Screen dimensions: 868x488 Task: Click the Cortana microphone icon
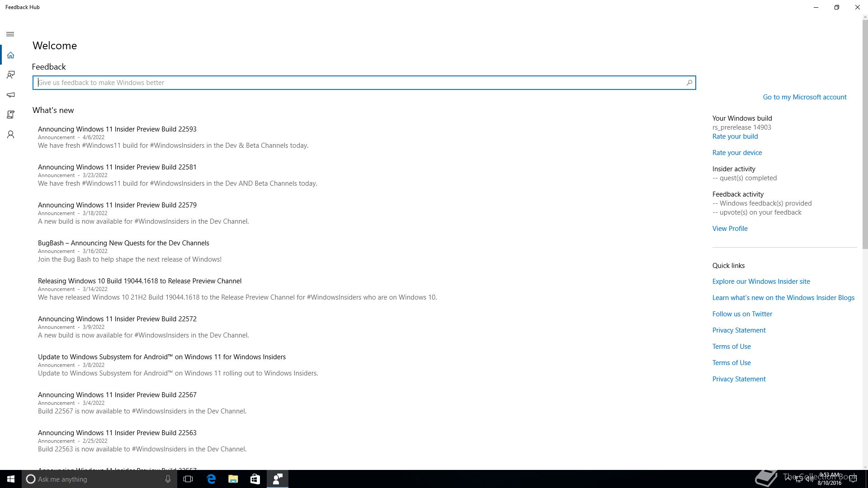click(x=168, y=479)
